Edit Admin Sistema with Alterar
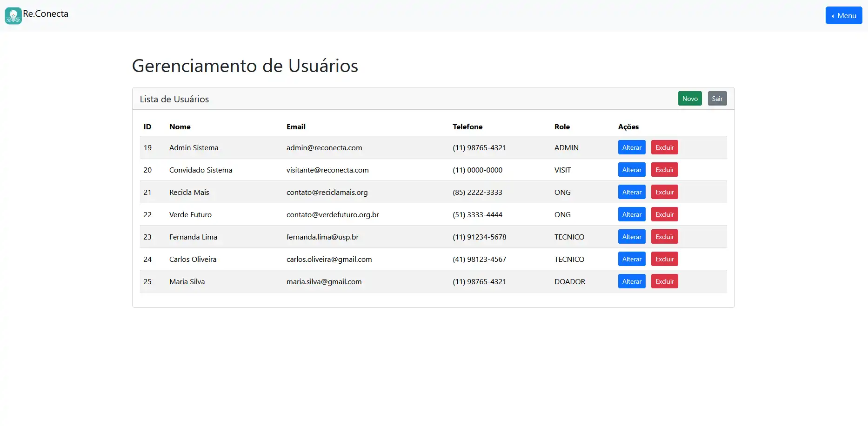Image resolution: width=868 pixels, height=426 pixels. click(x=631, y=147)
